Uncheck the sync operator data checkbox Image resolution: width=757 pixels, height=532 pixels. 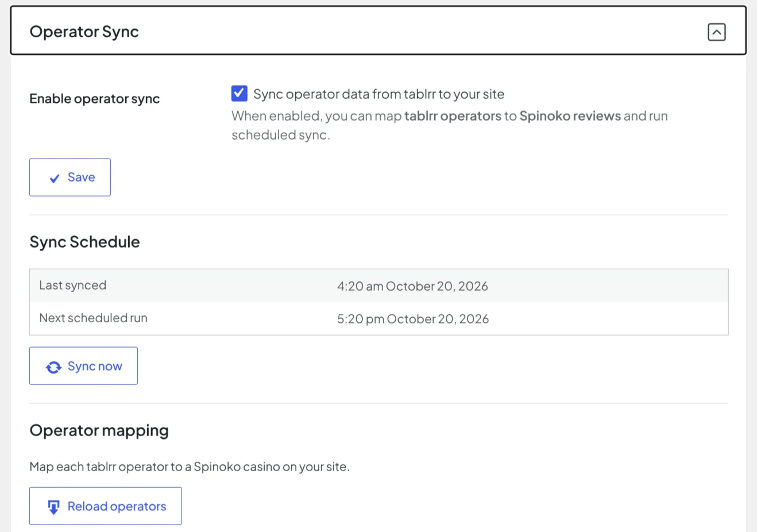pyautogui.click(x=240, y=93)
